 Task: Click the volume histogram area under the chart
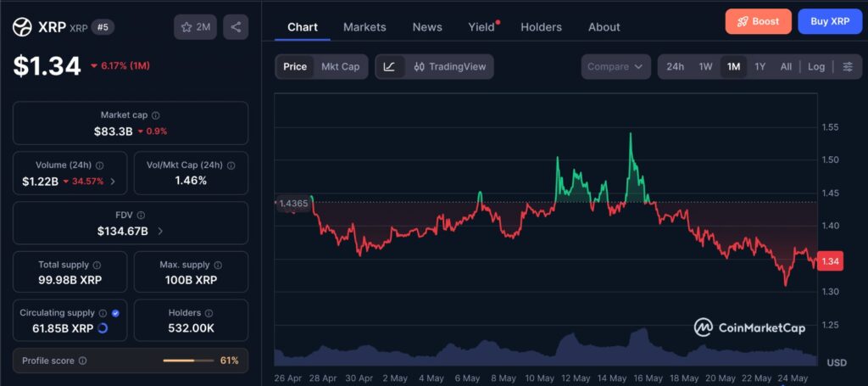(x=546, y=349)
